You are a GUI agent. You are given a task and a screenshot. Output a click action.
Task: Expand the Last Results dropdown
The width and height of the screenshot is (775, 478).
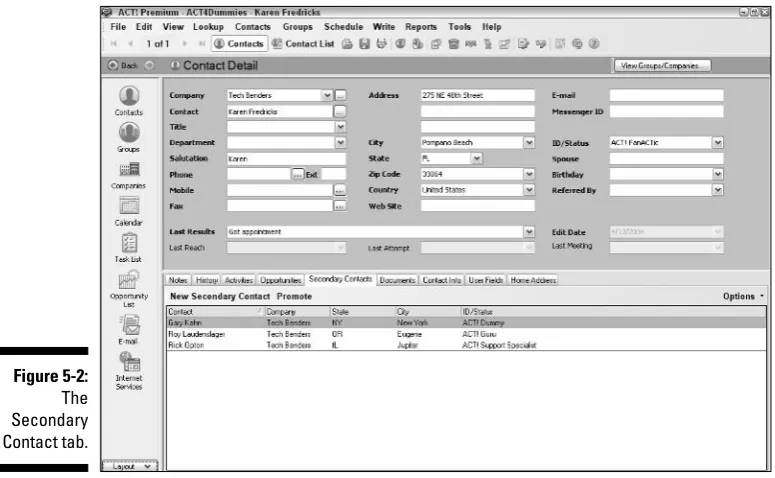click(529, 232)
